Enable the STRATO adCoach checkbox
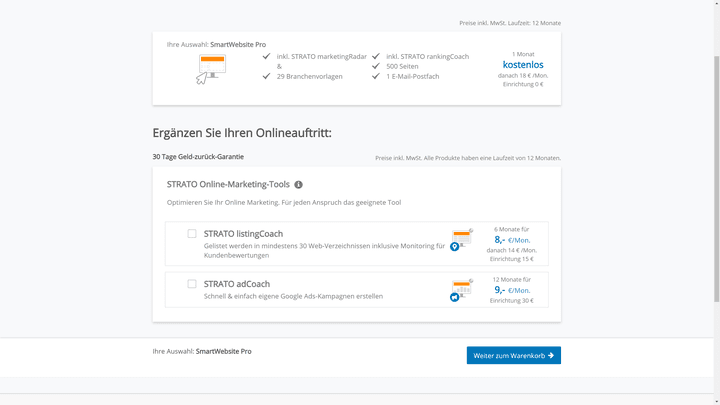This screenshot has width=720, height=405. tap(192, 284)
